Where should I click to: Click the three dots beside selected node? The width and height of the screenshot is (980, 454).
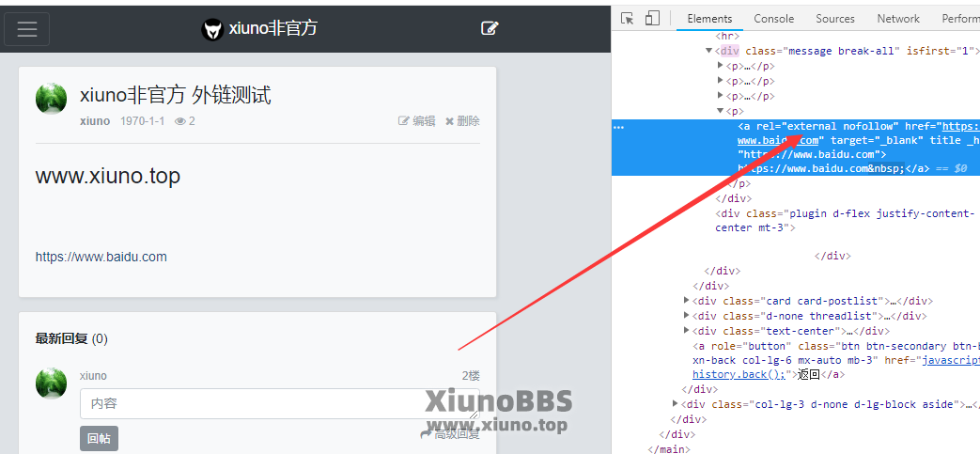[x=619, y=127]
